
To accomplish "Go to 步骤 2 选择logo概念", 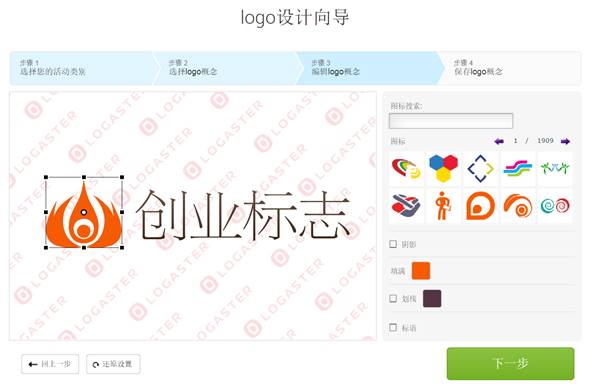I will (x=226, y=68).
